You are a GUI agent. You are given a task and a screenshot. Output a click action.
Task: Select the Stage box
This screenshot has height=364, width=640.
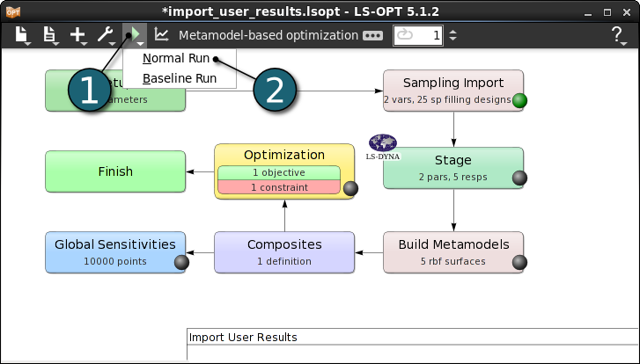click(453, 168)
